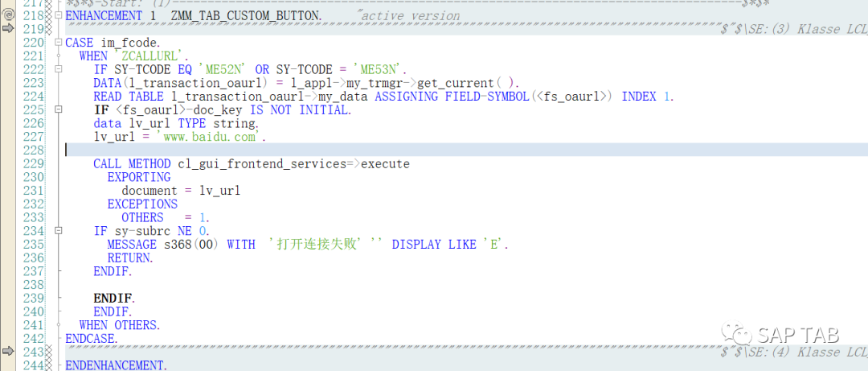
Task: Click the '打开连接失败' message text
Action: tap(317, 244)
